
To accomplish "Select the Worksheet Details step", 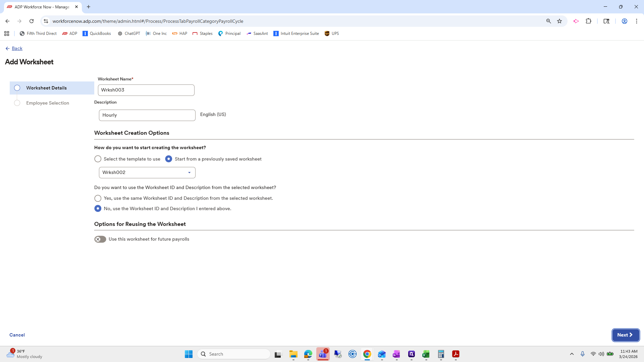I will click(x=46, y=88).
